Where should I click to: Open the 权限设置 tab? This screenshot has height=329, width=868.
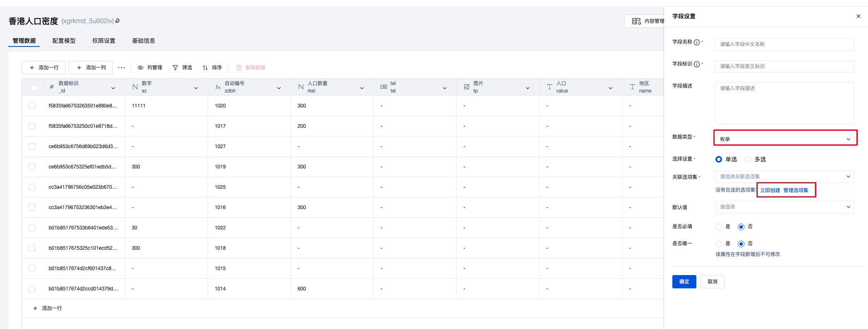tap(104, 41)
